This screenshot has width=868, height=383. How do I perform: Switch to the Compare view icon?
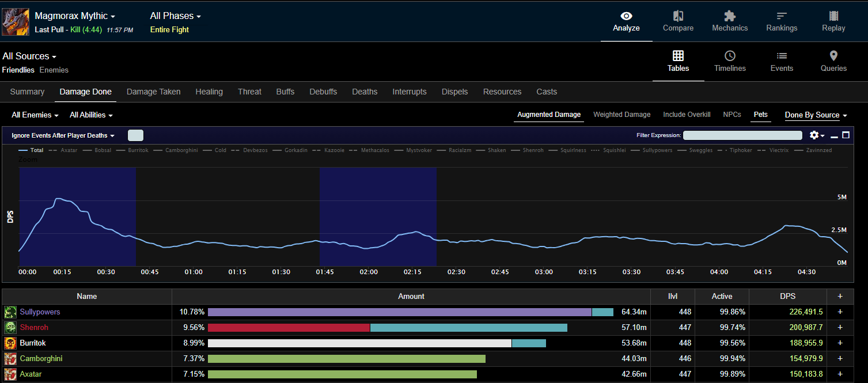(x=678, y=21)
